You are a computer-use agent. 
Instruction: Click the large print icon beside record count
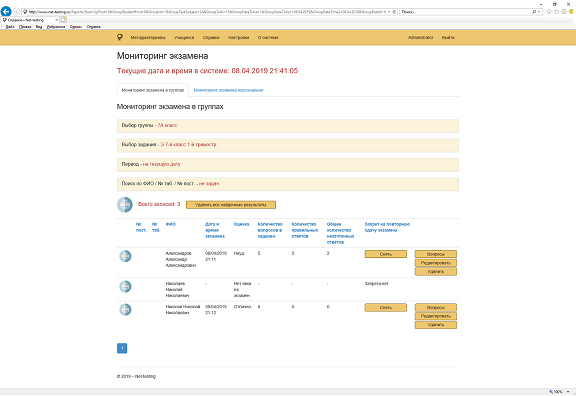[x=125, y=205]
